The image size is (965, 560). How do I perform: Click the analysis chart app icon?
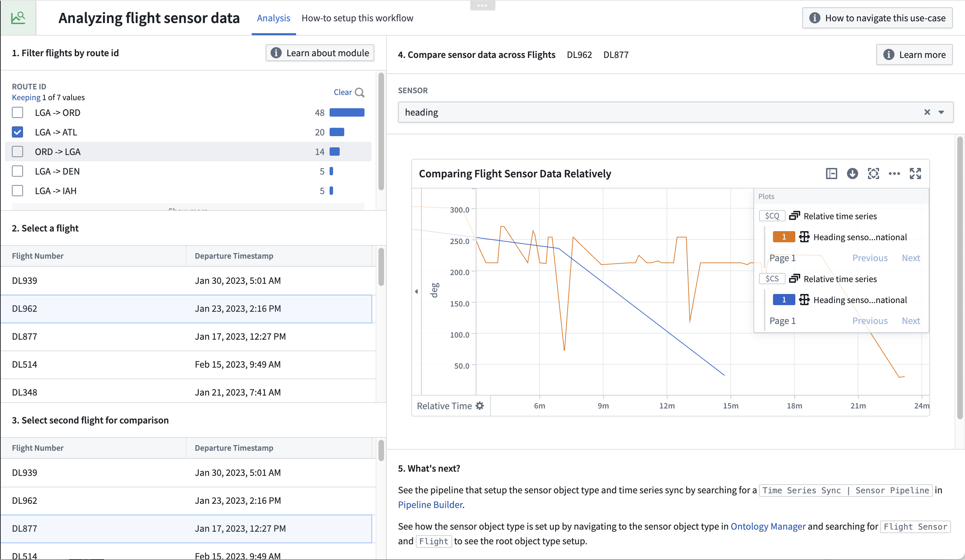(18, 17)
